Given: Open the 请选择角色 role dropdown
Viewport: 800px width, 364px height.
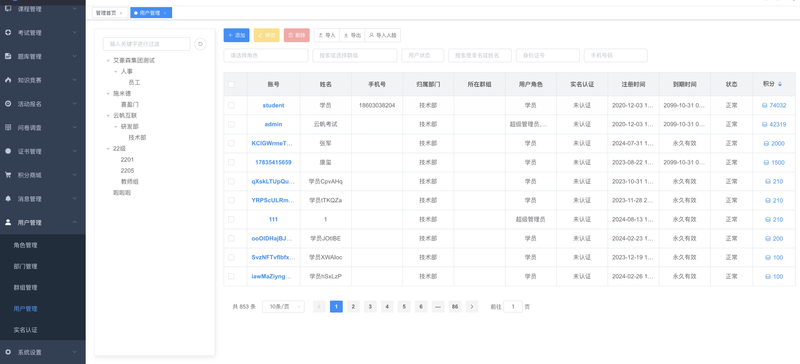Looking at the screenshot, I should [266, 55].
